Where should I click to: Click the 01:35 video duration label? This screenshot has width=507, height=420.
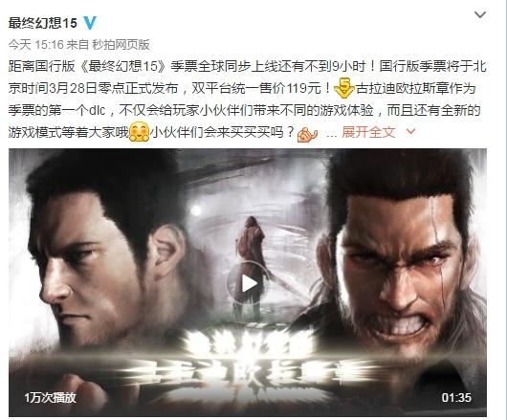tap(456, 397)
